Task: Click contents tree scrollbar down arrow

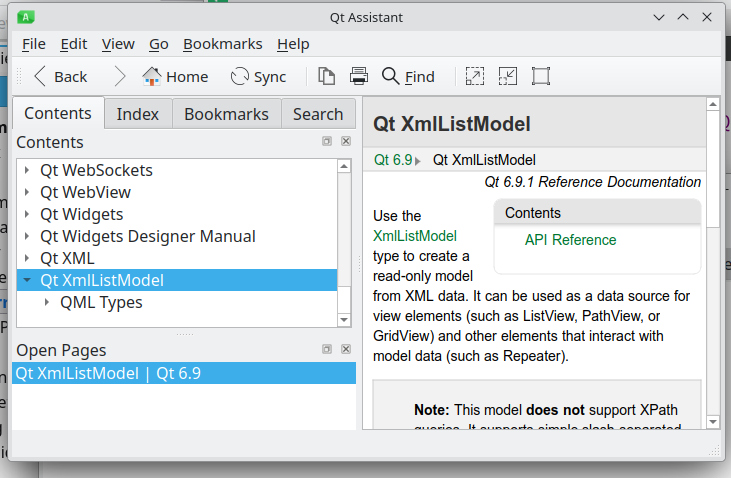Action: [344, 319]
